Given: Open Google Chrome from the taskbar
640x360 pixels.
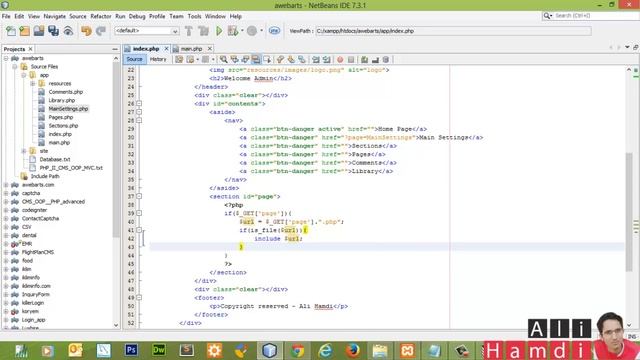Looking at the screenshot, I should 298,350.
